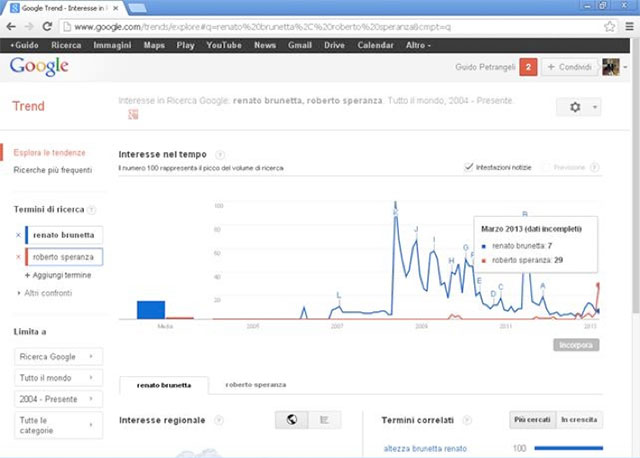Select the renato brunetta tab

(164, 385)
